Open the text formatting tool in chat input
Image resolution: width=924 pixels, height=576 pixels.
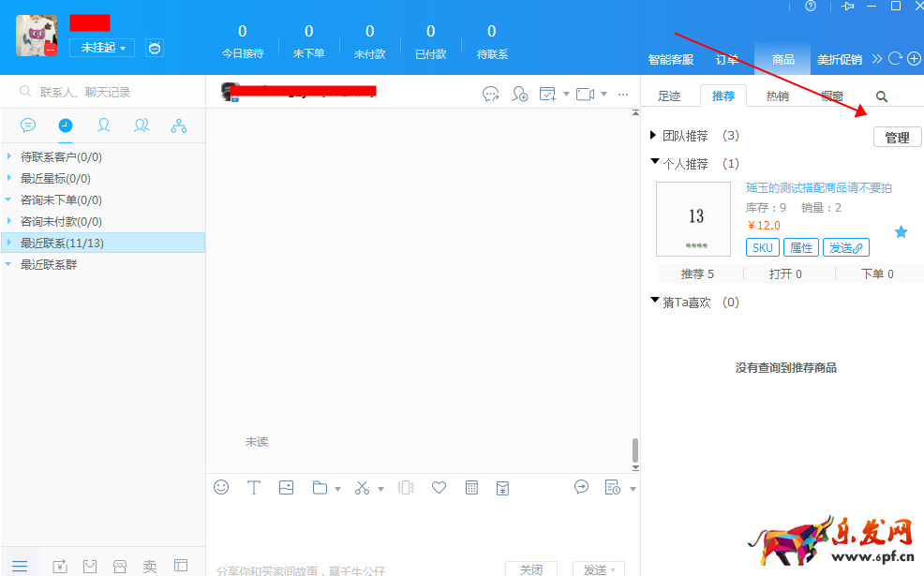click(x=254, y=487)
